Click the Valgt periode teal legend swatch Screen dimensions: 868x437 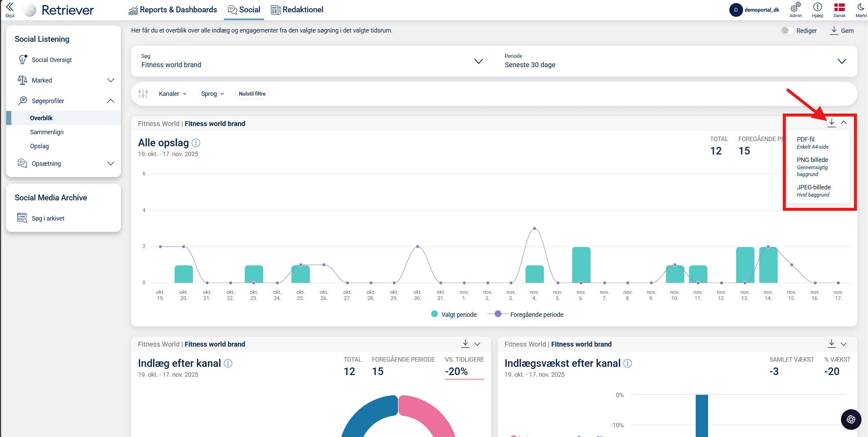coord(435,314)
